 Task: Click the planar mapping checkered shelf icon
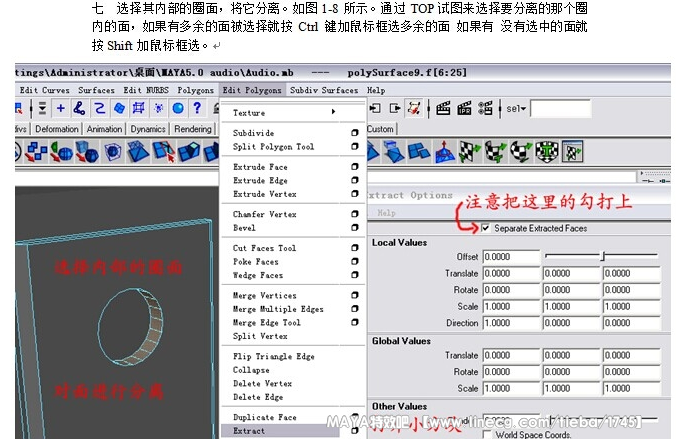pos(469,152)
